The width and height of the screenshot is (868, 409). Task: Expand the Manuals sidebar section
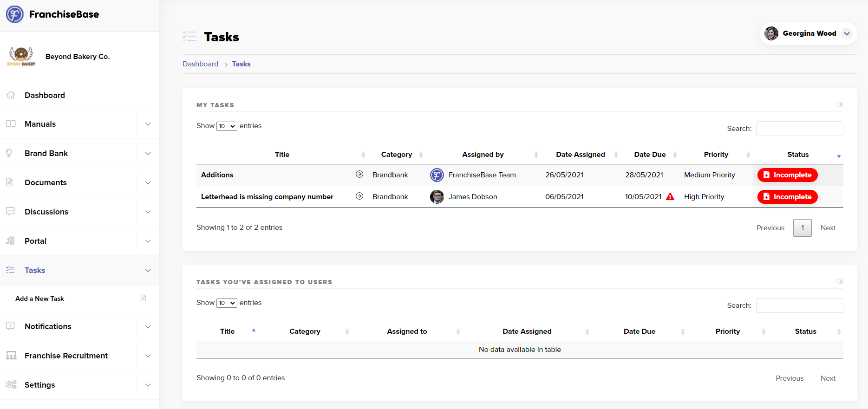point(148,124)
